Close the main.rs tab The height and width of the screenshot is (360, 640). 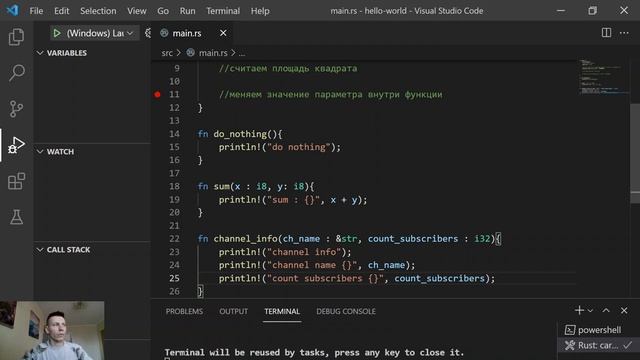[x=223, y=33]
